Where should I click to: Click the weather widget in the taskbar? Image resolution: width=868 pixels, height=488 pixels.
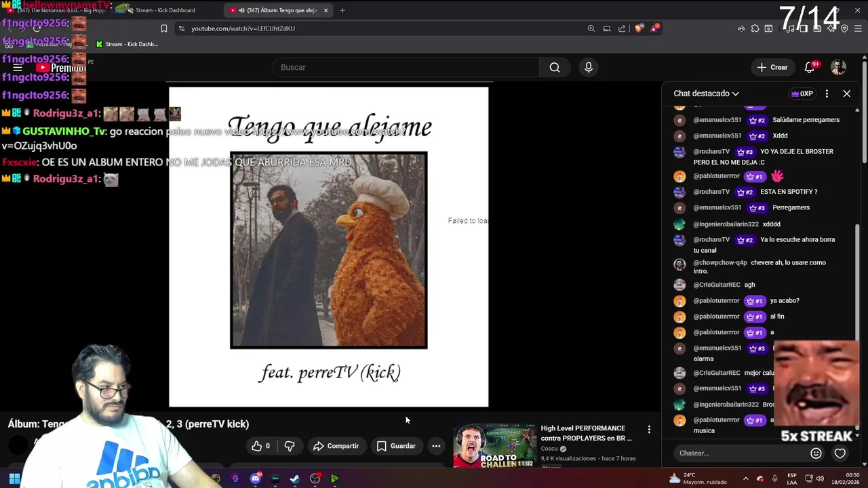tap(698, 479)
